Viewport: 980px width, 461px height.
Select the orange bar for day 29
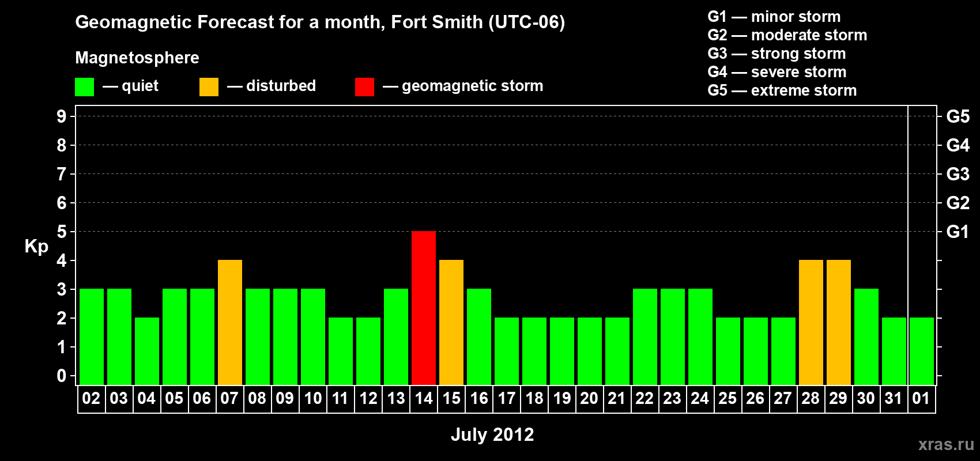point(839,322)
